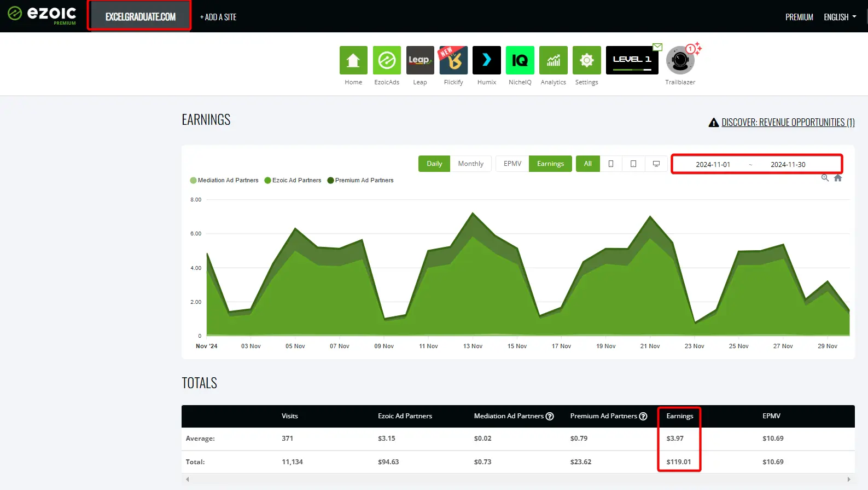
Task: Open the Trailblazer astronaut icon
Action: (680, 61)
